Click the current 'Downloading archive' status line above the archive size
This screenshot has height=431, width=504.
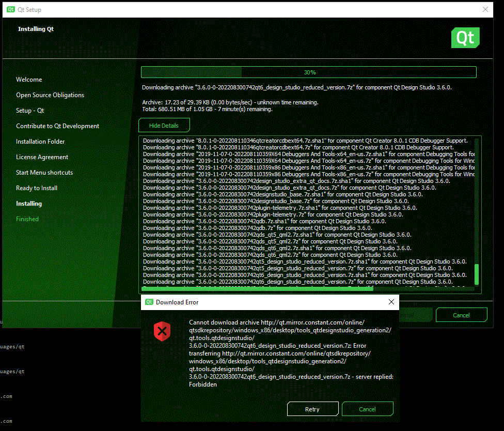297,87
